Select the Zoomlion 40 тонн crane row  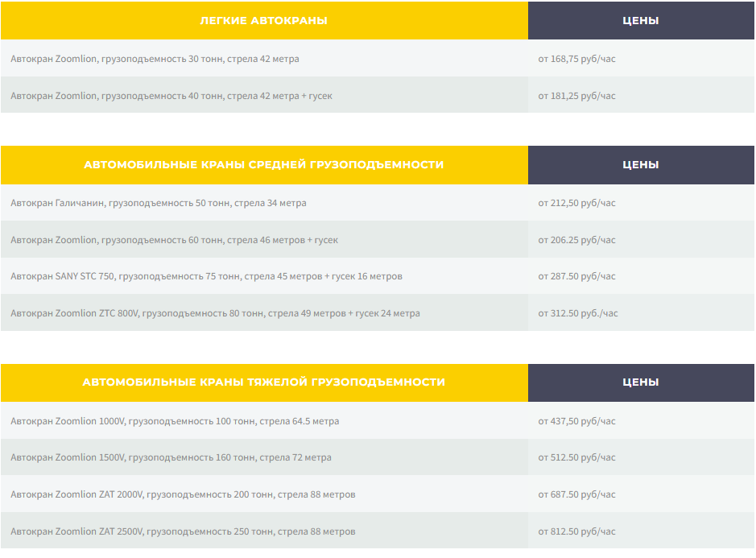(x=171, y=96)
